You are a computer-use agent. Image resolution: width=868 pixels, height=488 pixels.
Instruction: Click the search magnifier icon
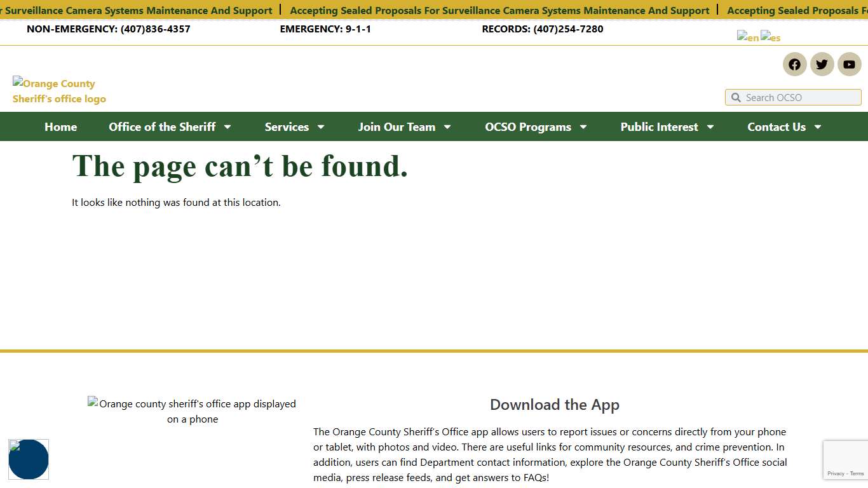pos(736,97)
